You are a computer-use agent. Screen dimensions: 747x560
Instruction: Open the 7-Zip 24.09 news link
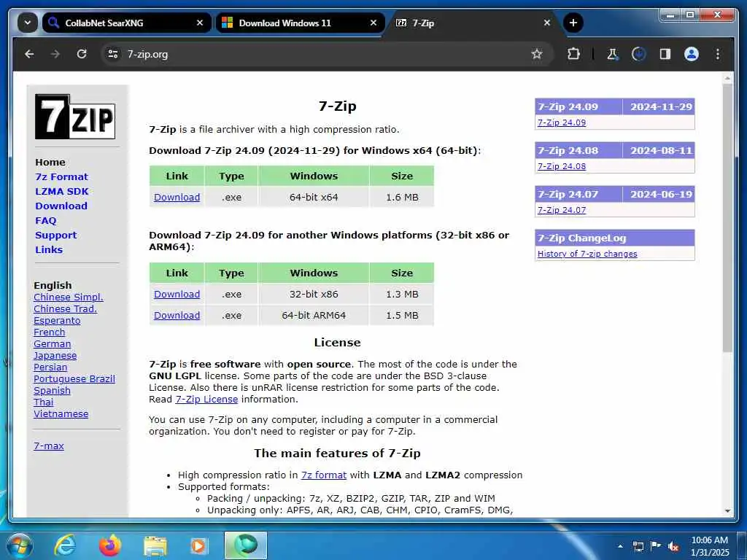click(562, 122)
